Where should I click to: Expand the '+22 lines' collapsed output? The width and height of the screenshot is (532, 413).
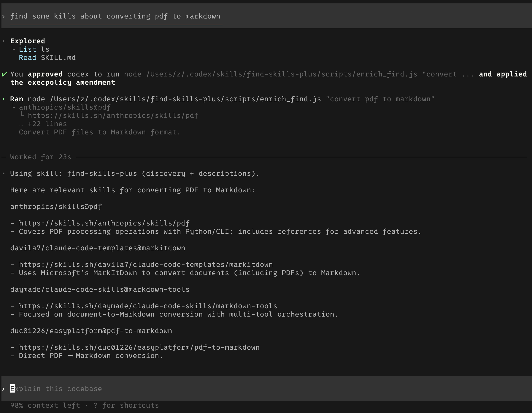47,124
